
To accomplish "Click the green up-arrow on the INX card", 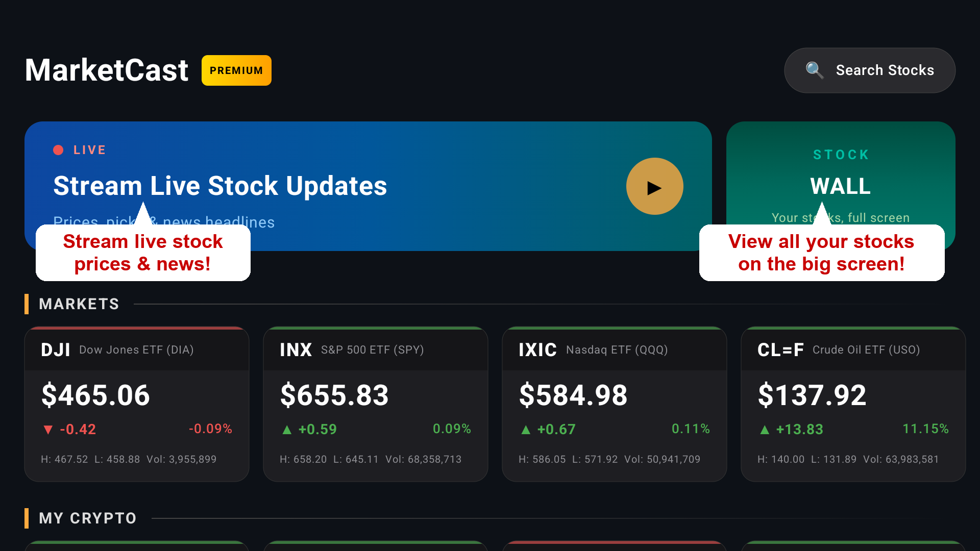I will 287,430.
